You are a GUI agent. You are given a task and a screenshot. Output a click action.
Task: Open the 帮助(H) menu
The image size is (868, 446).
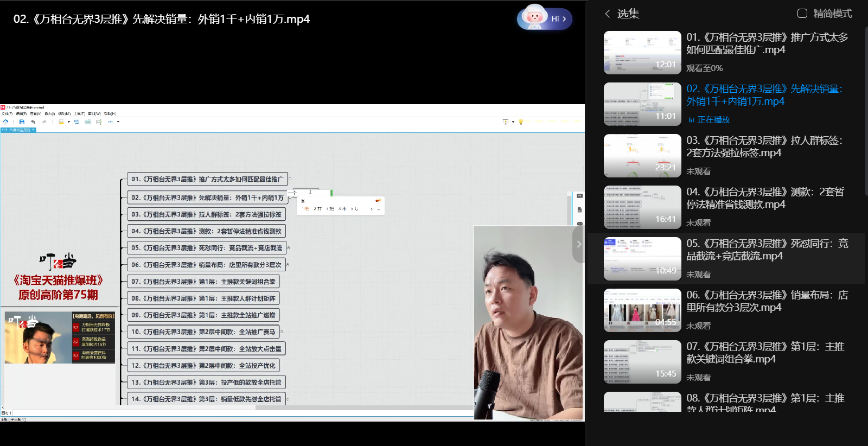click(x=110, y=114)
